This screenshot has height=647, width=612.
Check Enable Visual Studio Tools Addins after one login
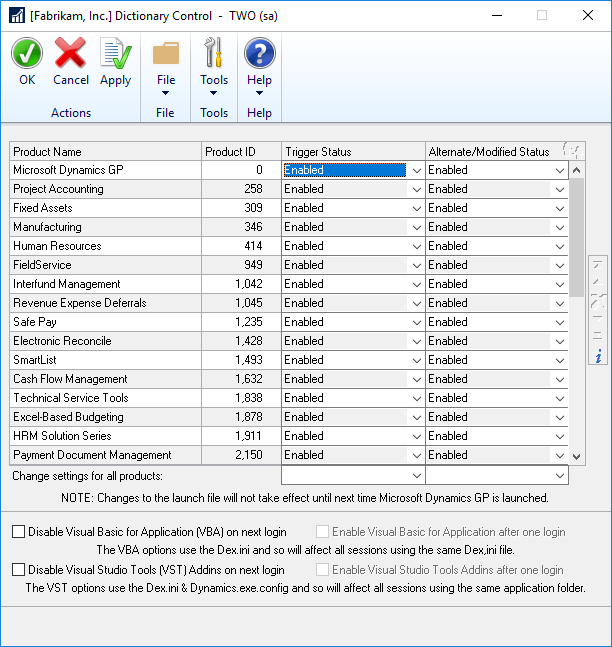point(322,569)
